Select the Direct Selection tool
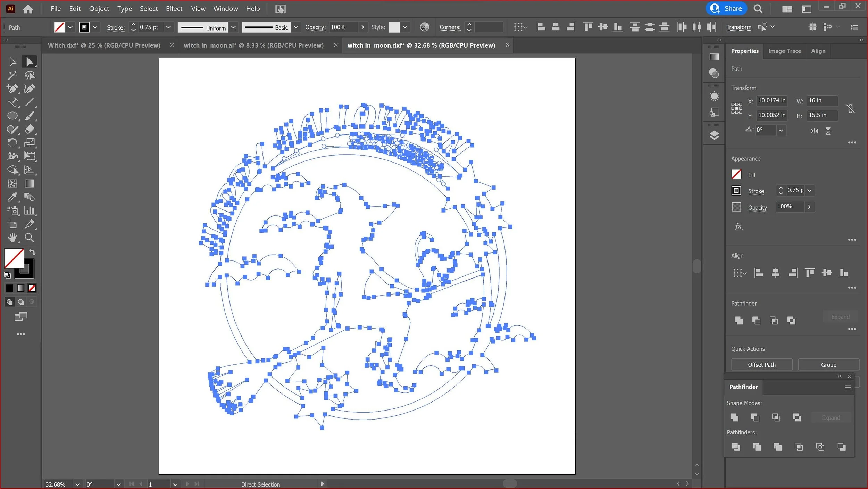Screen dimensions: 868x489 click(29, 62)
